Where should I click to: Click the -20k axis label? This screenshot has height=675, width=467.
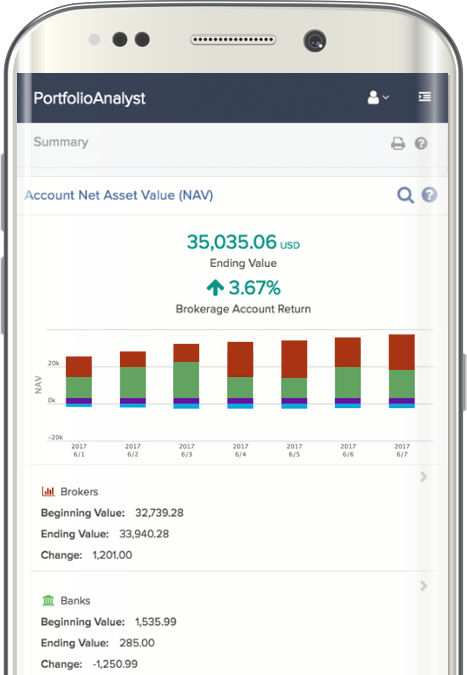tap(55, 437)
